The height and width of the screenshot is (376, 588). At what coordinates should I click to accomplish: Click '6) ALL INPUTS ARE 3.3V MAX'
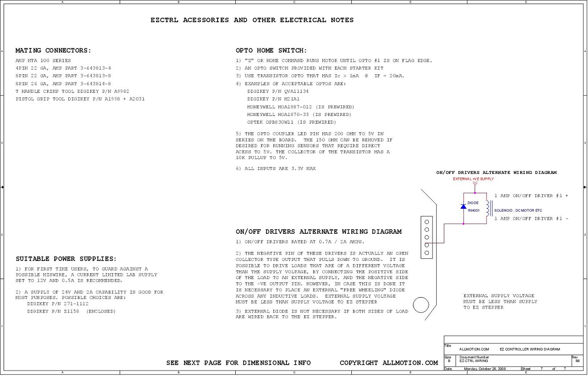[x=276, y=169]
